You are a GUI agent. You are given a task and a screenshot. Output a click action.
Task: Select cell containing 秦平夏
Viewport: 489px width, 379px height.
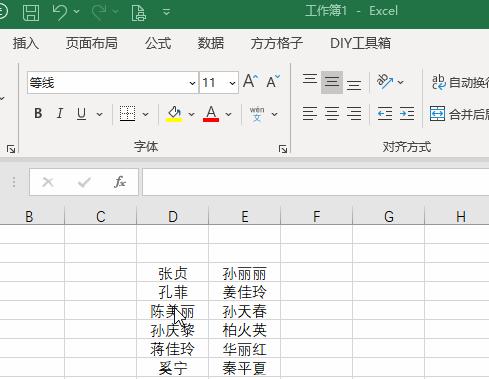pyautogui.click(x=245, y=368)
